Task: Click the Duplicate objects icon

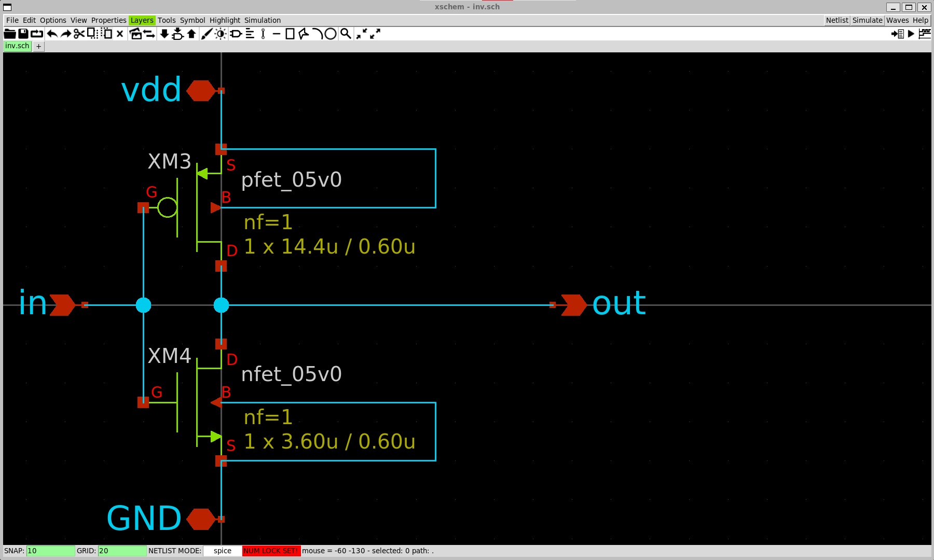Action: coord(136,34)
